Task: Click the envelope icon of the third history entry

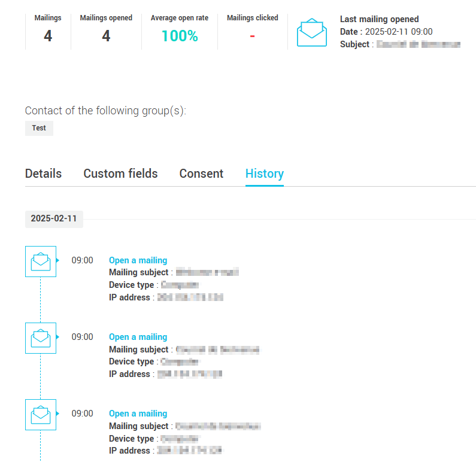Action: (x=41, y=415)
